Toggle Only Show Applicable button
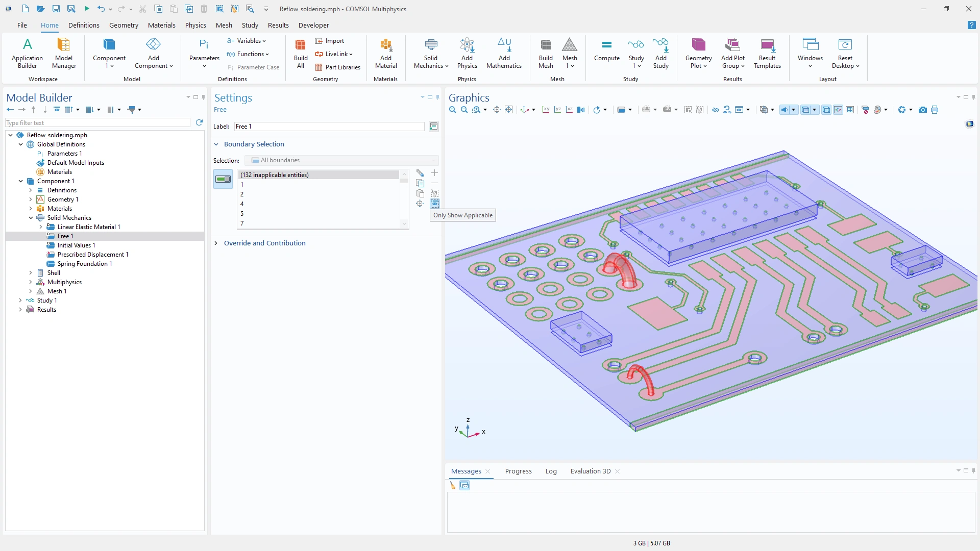Viewport: 980px width, 551px height. point(435,204)
